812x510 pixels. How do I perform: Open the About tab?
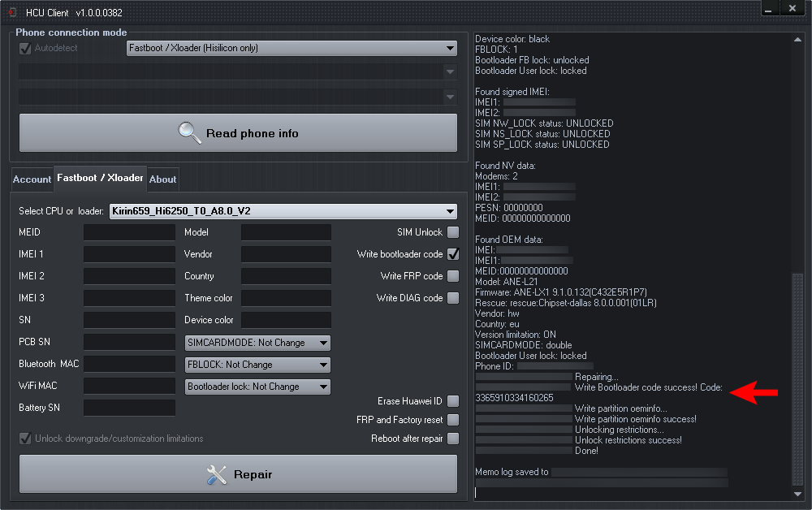point(162,179)
